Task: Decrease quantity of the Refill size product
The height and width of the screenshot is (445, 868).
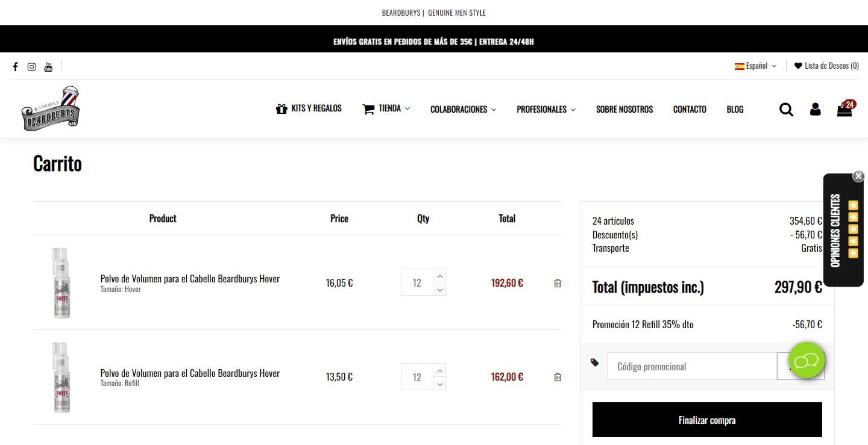Action: [440, 384]
